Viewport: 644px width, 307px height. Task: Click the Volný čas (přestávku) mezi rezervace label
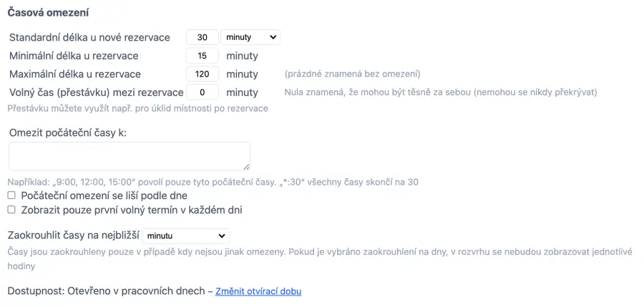point(97,92)
